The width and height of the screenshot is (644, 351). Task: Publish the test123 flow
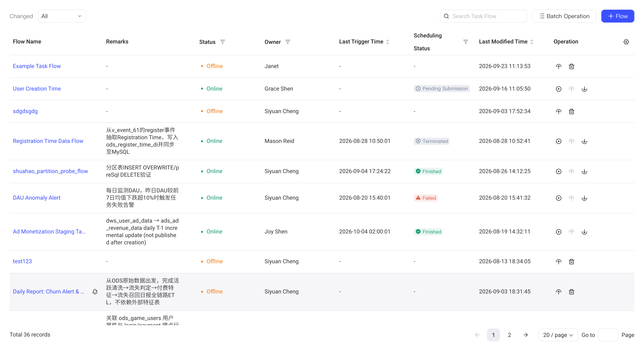pyautogui.click(x=558, y=261)
